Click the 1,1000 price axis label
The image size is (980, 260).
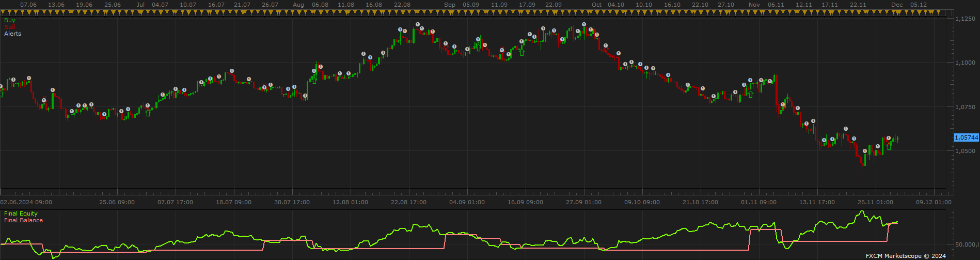pyautogui.click(x=966, y=63)
